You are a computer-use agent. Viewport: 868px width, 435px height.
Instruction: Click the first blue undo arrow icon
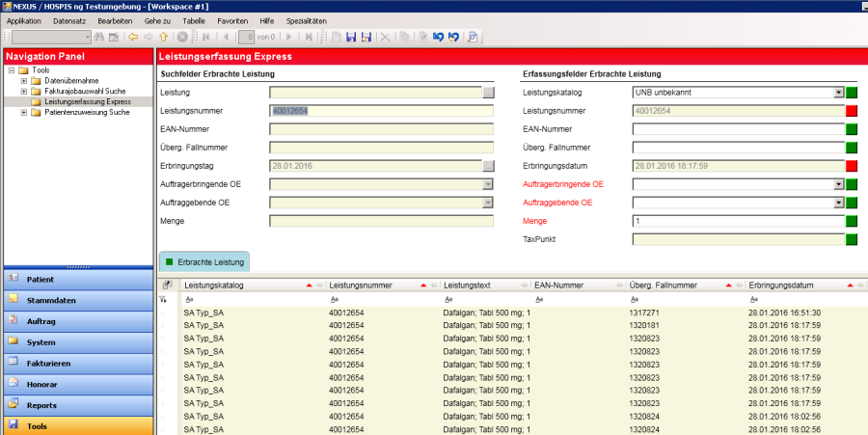tap(438, 37)
